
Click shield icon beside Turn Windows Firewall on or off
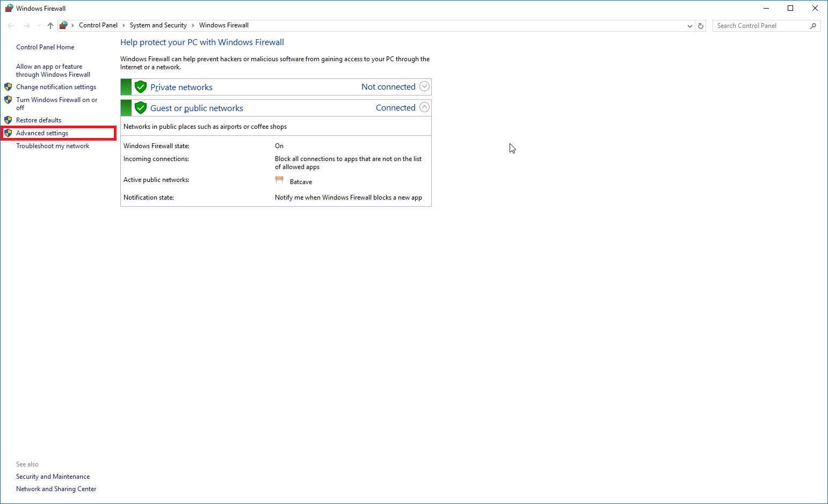tap(8, 100)
